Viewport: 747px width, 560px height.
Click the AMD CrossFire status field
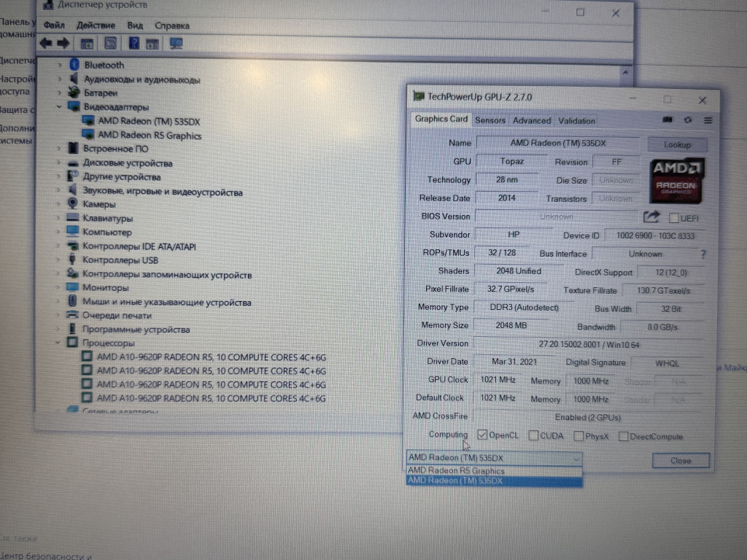point(588,417)
